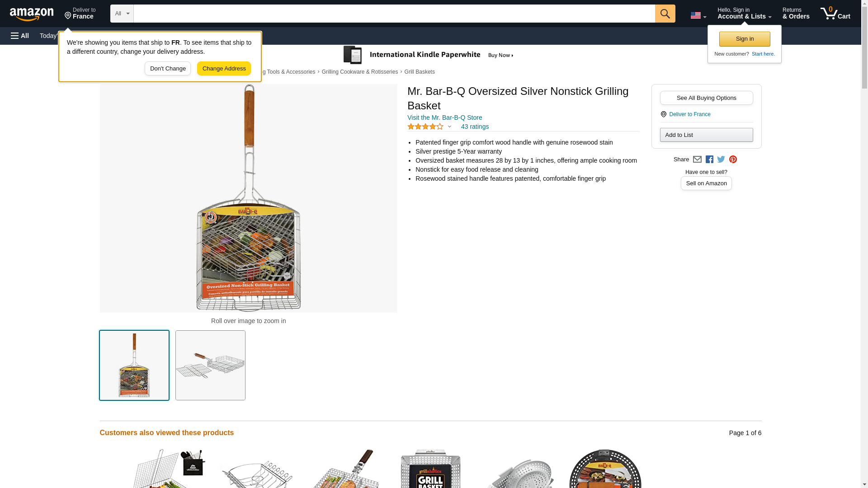The width and height of the screenshot is (868, 488).
Task: Click the Amazon logo
Action: point(32,14)
